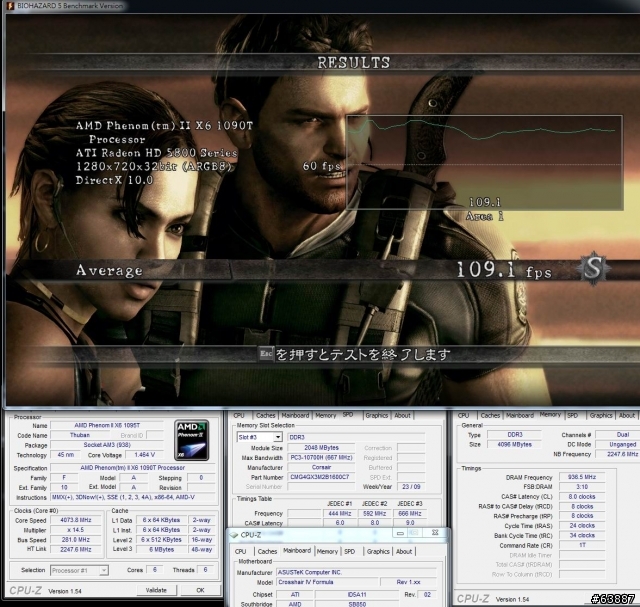The height and width of the screenshot is (607, 640).
Task: Click the Part Number field CMG4GX3M2B1600C7
Action: coord(322,477)
